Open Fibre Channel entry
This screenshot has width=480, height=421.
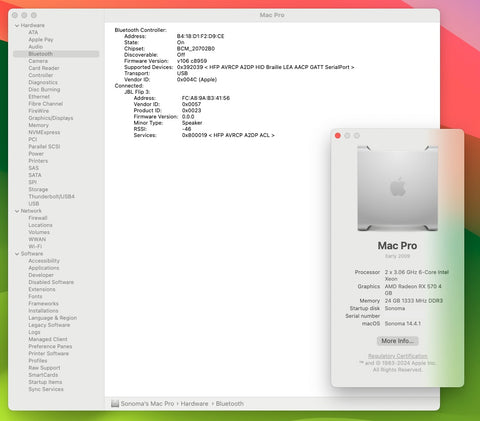click(x=45, y=104)
